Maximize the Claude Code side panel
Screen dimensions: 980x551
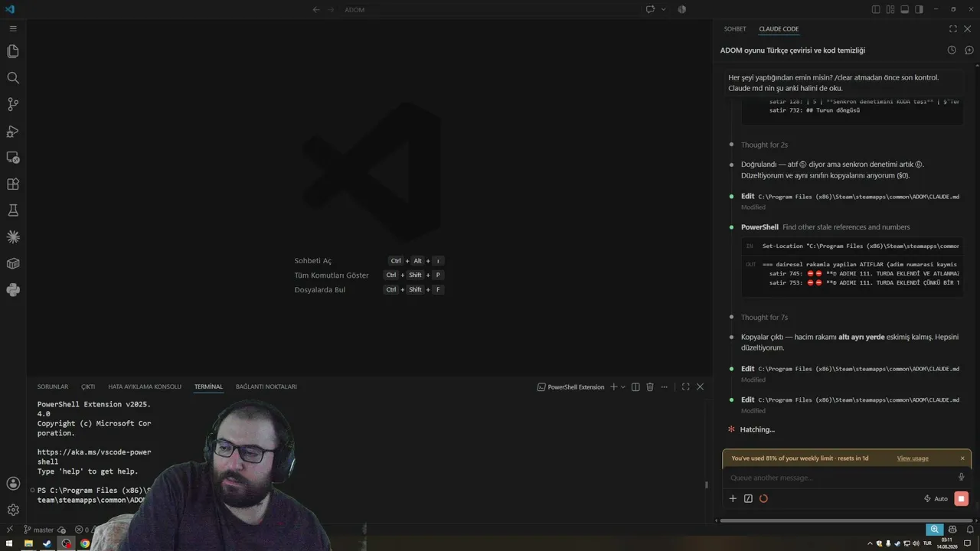point(953,29)
